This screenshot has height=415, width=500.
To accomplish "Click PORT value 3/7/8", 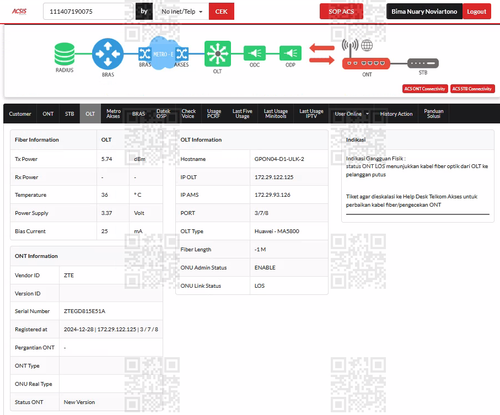I will coord(261,213).
